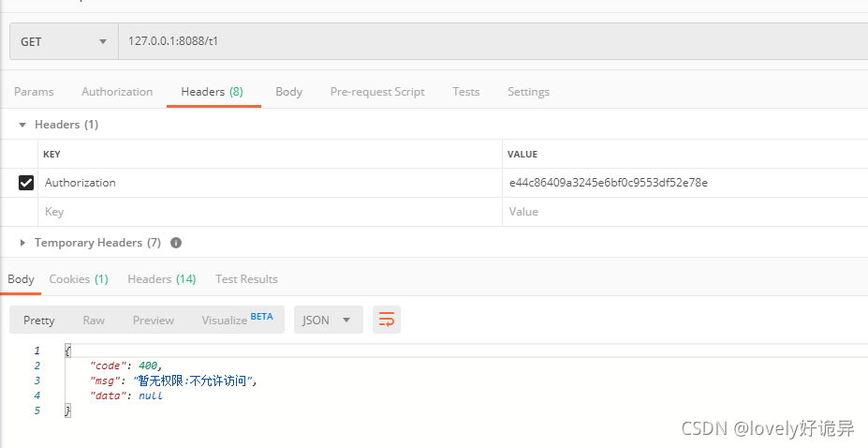This screenshot has width=868, height=448.
Task: Open the response Headers (14) tab
Action: click(162, 279)
